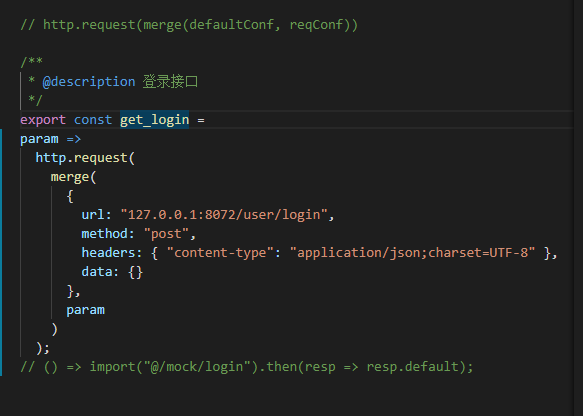Click the url property name
This screenshot has height=416, width=583.
coord(93,215)
